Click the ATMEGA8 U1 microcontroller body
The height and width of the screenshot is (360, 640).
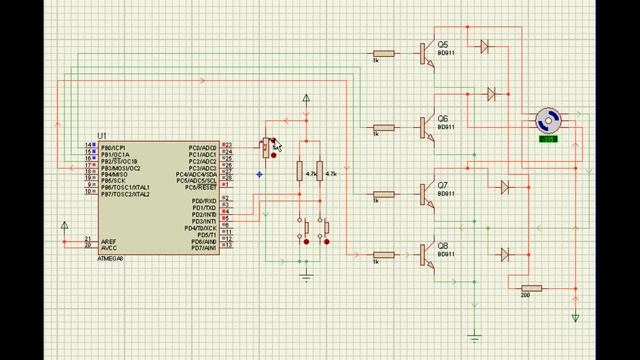[x=158, y=198]
